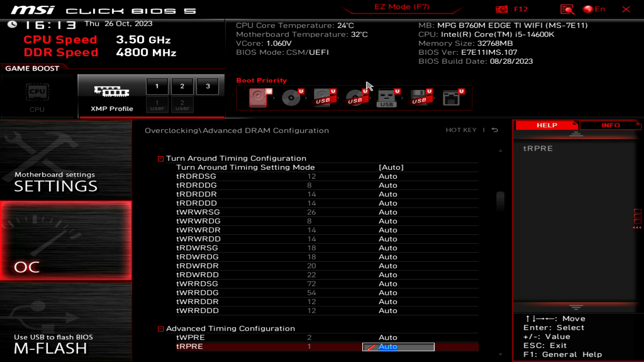
Task: Open the BIOS search magnifier icon
Action: click(567, 9)
